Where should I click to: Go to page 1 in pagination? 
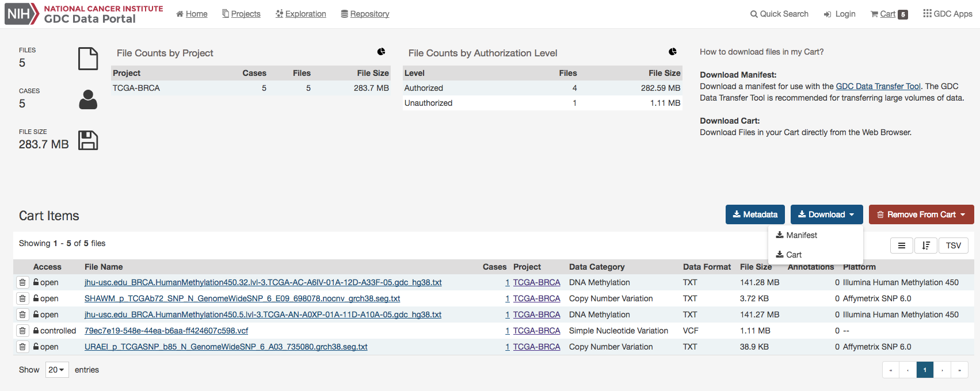click(x=925, y=370)
